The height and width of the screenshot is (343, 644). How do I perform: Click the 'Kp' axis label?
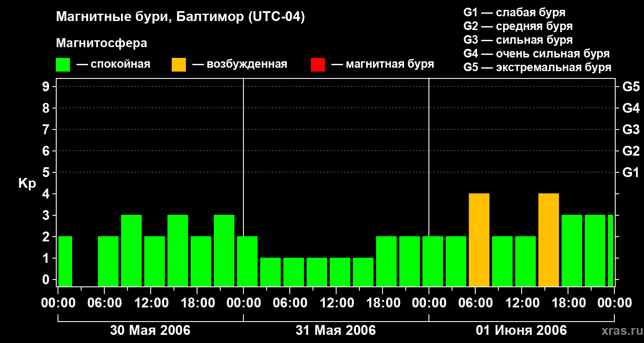coord(27,184)
